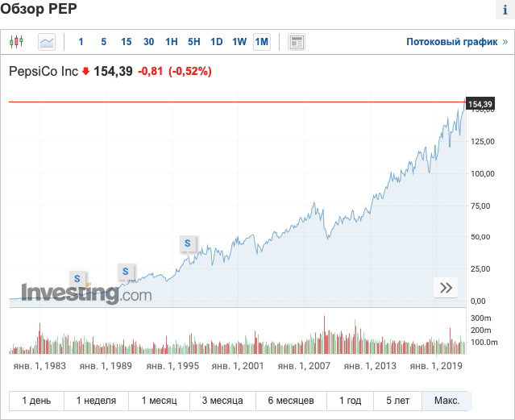Choose the 15 minute interval
Viewport: 515px width, 420px height.
point(127,42)
